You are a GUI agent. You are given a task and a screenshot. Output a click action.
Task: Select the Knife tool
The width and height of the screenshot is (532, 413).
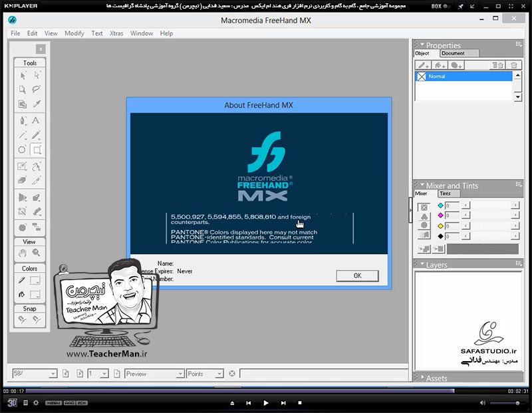click(x=37, y=180)
